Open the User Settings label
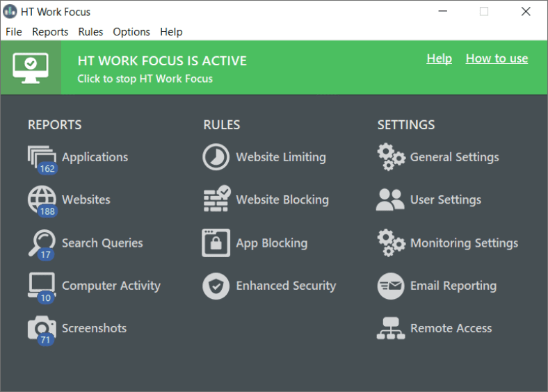The image size is (548, 392). [x=446, y=200]
